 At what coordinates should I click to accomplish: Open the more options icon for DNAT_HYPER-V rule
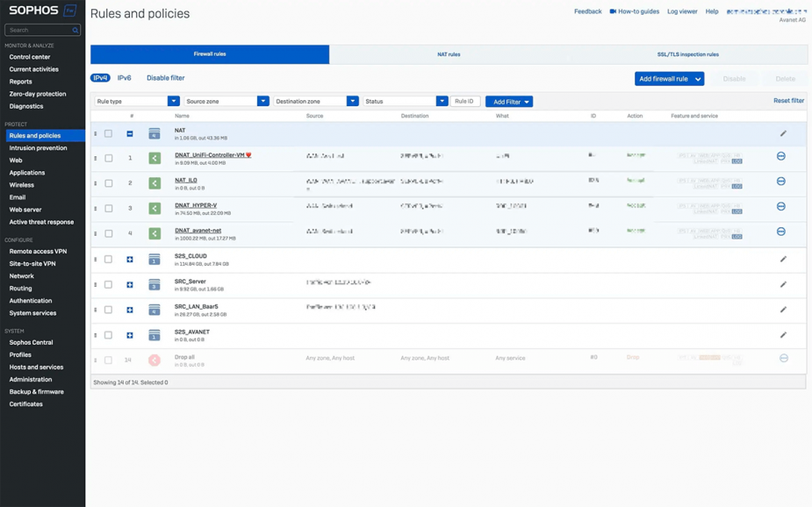[x=781, y=206]
